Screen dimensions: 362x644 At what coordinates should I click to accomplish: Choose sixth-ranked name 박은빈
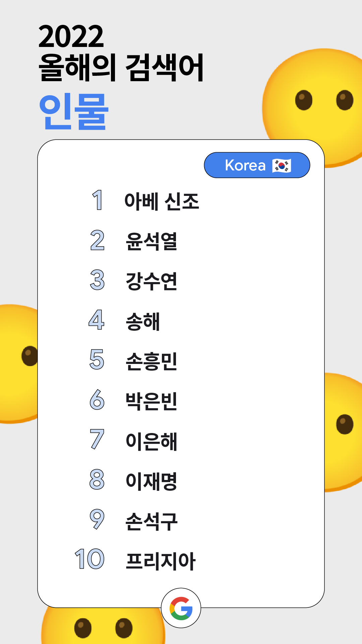point(151,401)
